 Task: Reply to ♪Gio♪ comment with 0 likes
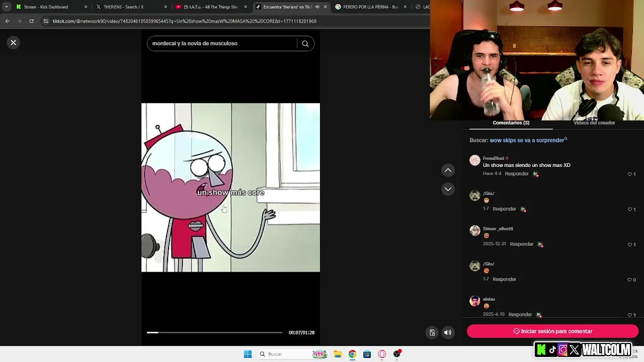pyautogui.click(x=504, y=280)
